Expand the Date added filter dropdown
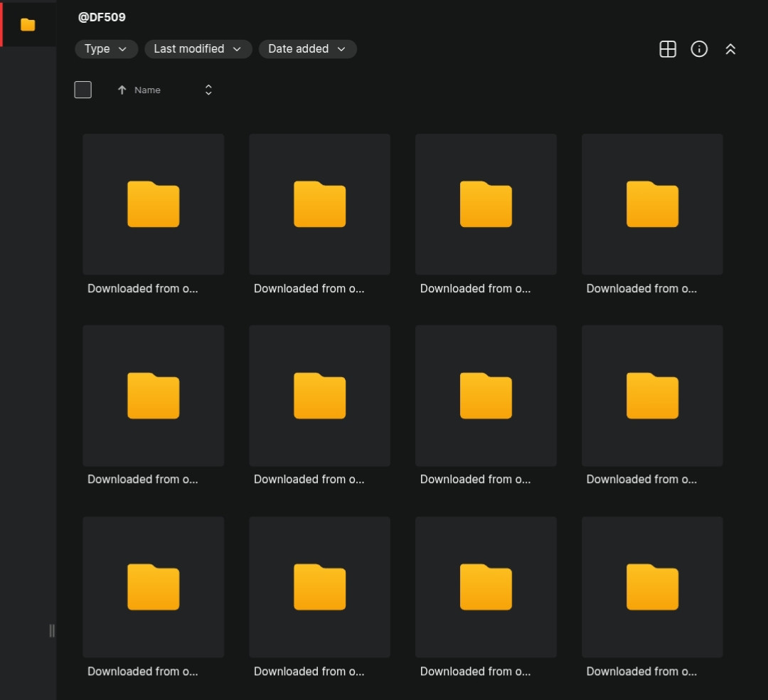The image size is (768, 700). click(307, 49)
